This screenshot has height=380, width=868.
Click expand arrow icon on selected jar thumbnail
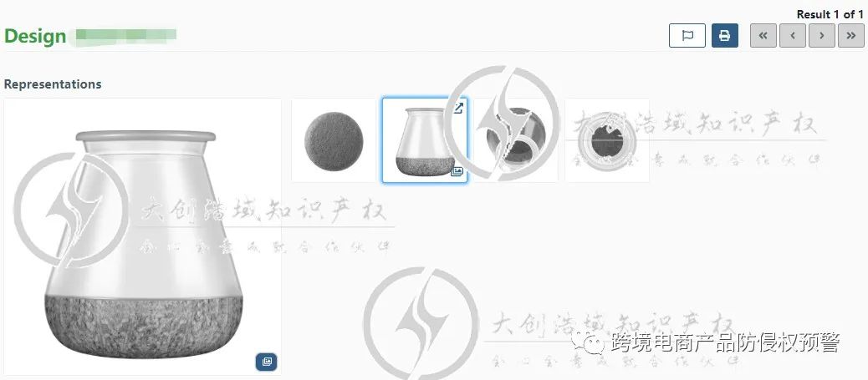click(x=457, y=109)
